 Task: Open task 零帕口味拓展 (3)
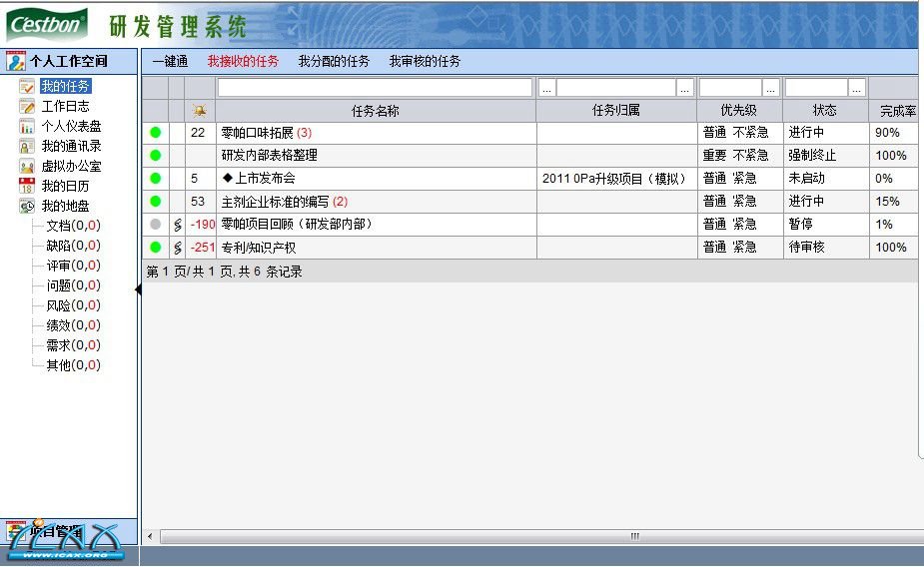point(267,133)
